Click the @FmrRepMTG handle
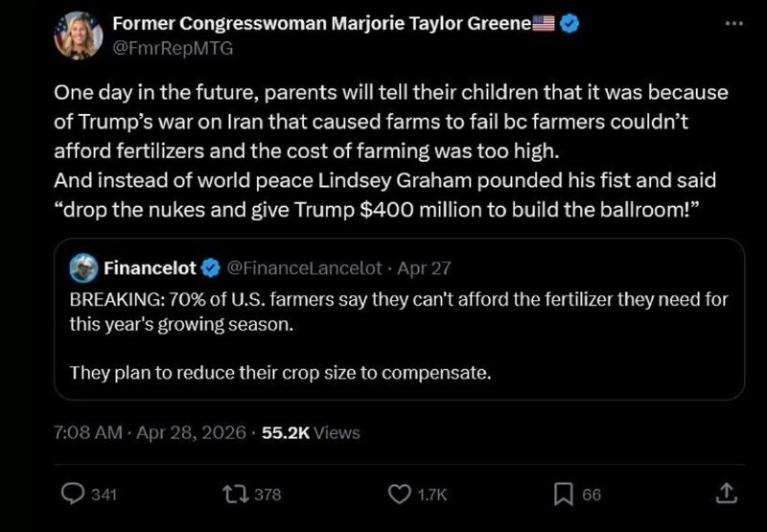The image size is (767, 532). (173, 49)
